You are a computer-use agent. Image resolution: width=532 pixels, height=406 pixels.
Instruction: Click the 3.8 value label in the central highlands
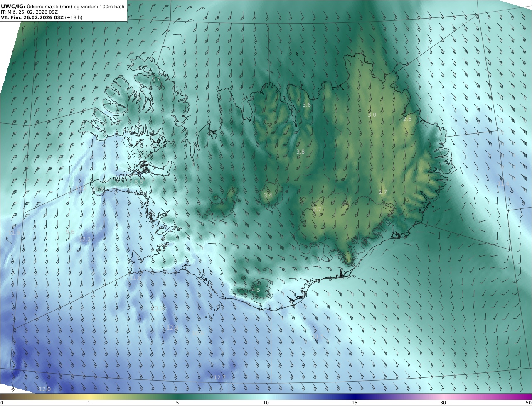(x=300, y=152)
